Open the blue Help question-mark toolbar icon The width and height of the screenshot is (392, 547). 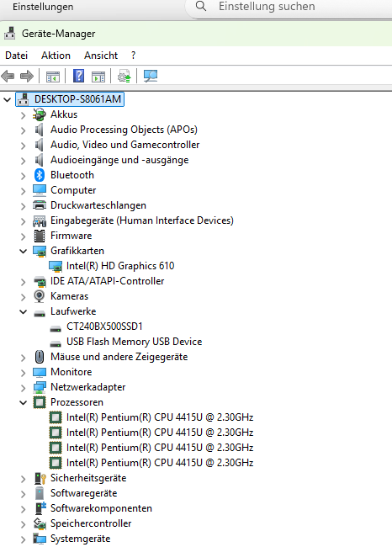click(x=78, y=76)
